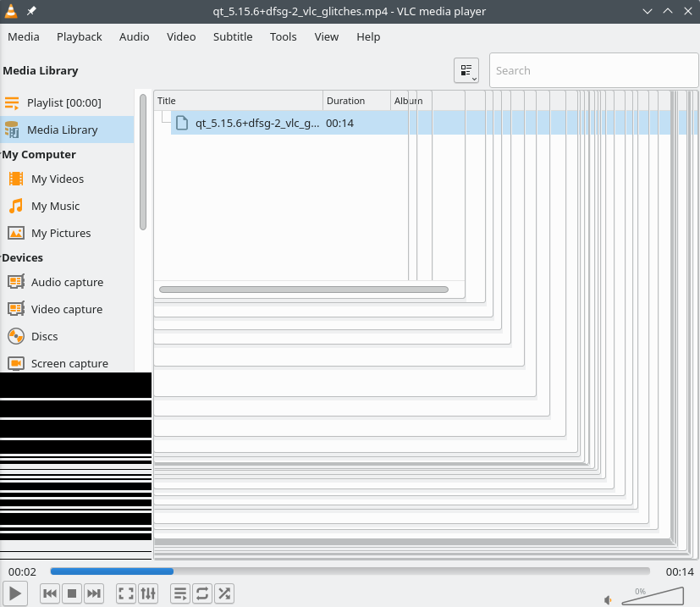Viewport: 700px width, 607px height.
Task: Click total time 00:14 label
Action: click(x=680, y=571)
